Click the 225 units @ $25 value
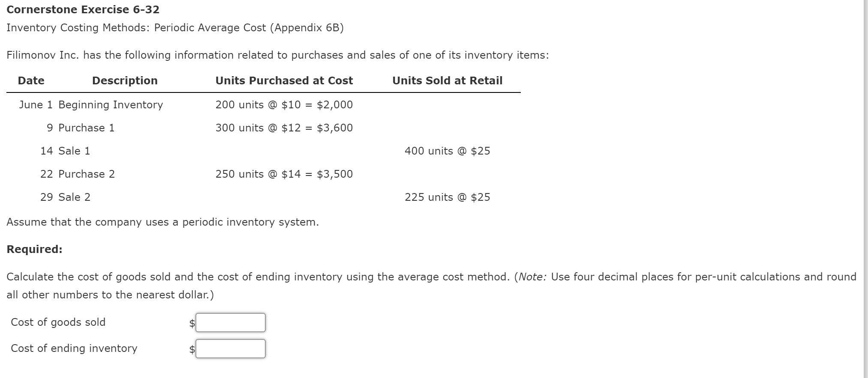The image size is (868, 378). pos(447,197)
